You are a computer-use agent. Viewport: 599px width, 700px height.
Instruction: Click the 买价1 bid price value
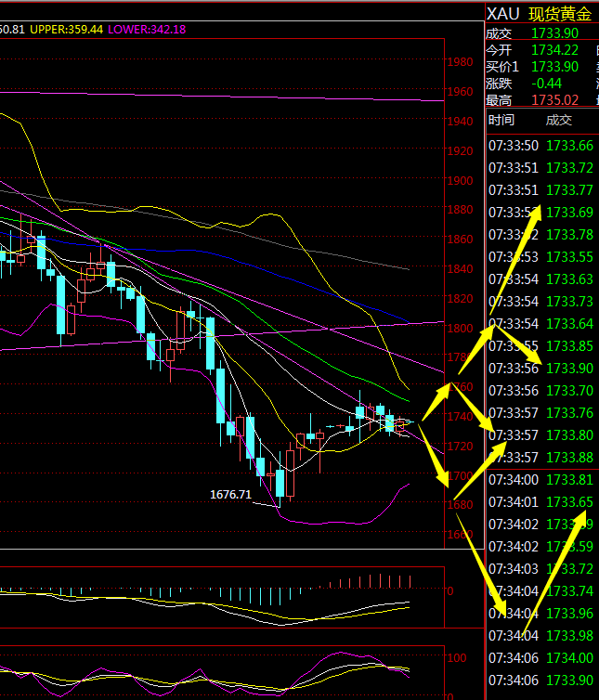tap(555, 67)
